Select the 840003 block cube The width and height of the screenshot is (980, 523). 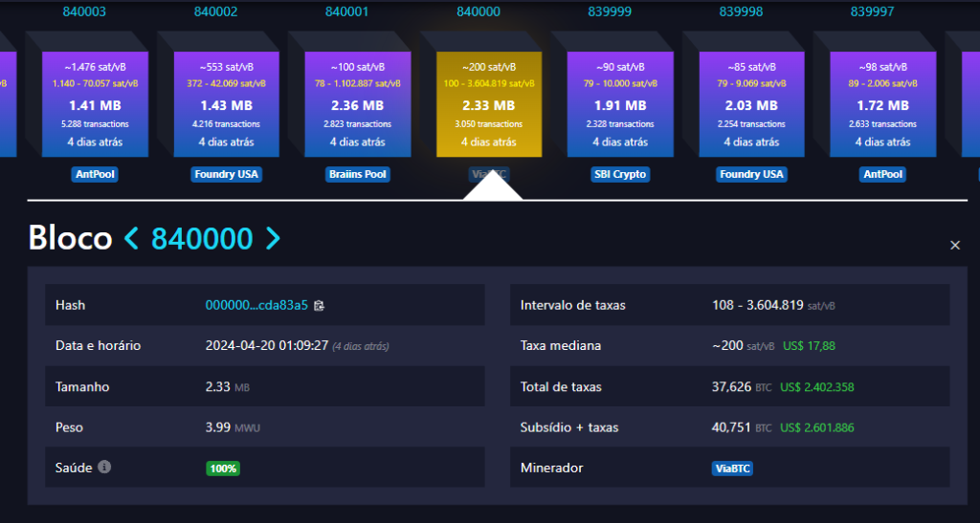[x=95, y=104]
